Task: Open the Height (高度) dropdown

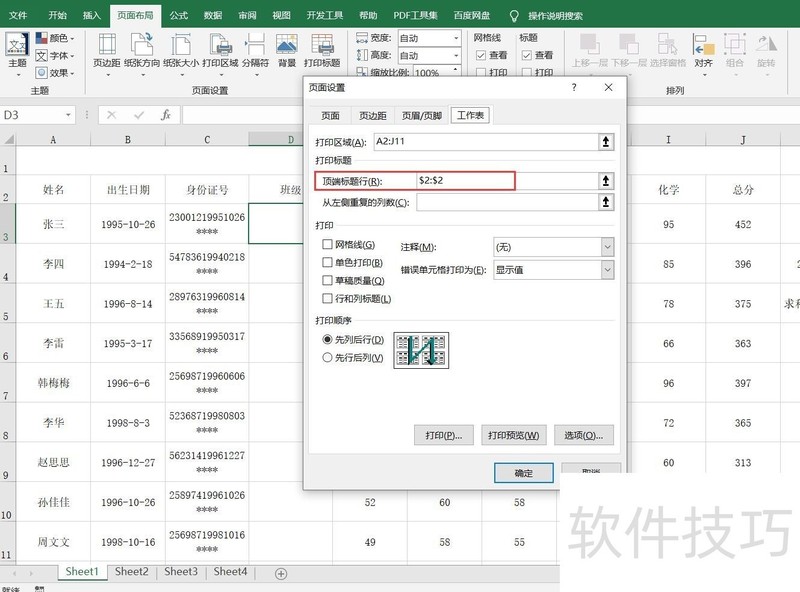Action: (x=456, y=55)
